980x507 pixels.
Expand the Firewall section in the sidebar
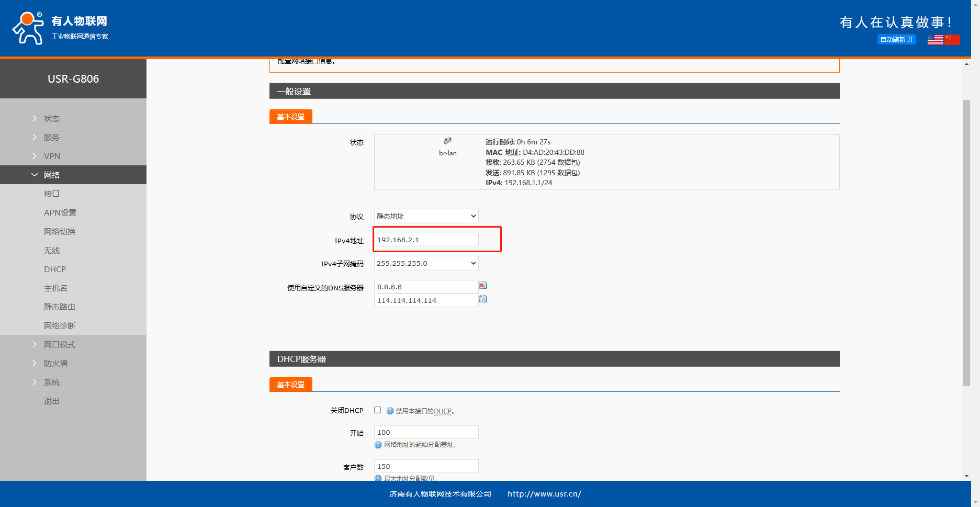click(x=55, y=363)
